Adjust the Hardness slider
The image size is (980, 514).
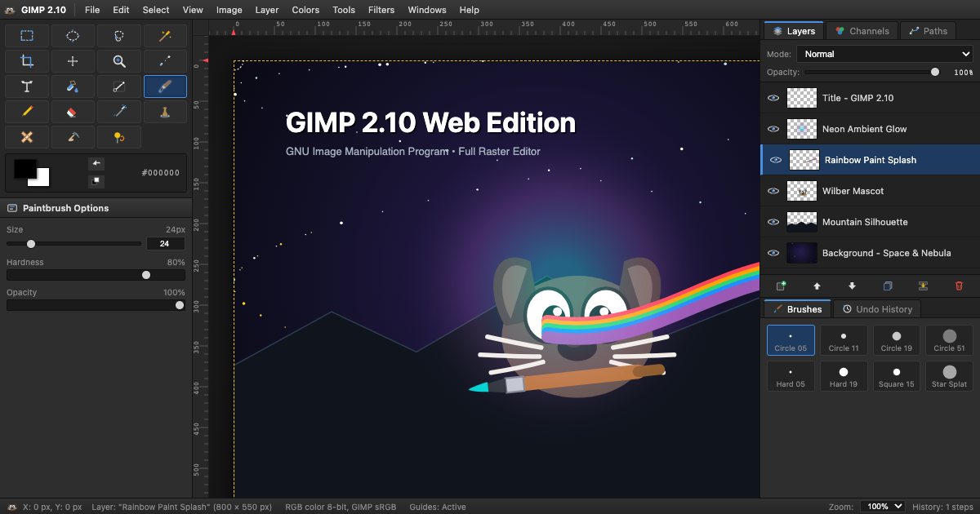tap(96, 275)
